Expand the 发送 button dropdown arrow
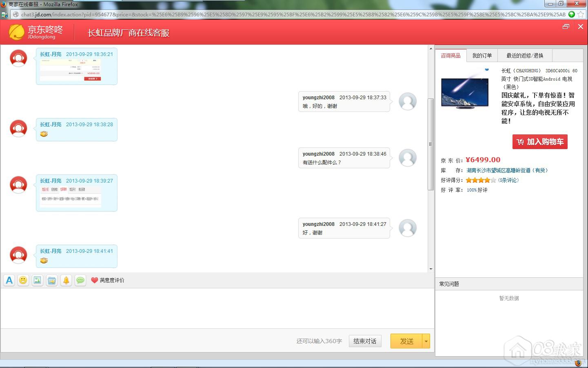 [x=426, y=341]
